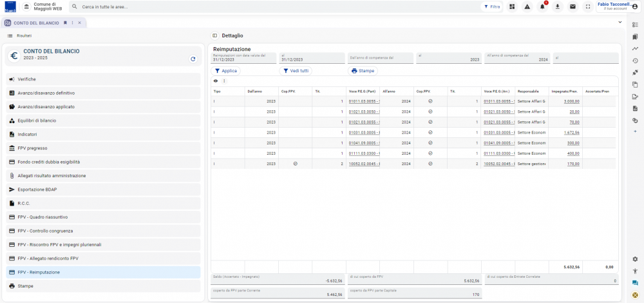Click the All'anno di competenza dal field
This screenshot has width=644, height=303.
(x=518, y=59)
